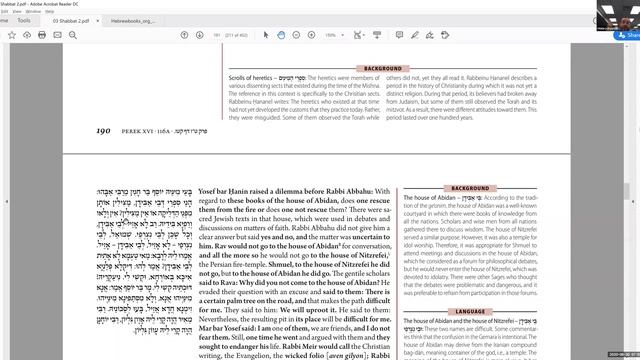Click 'Scrolls of heretics' note title
This screenshot has width=640, height=360.
coord(250,78)
